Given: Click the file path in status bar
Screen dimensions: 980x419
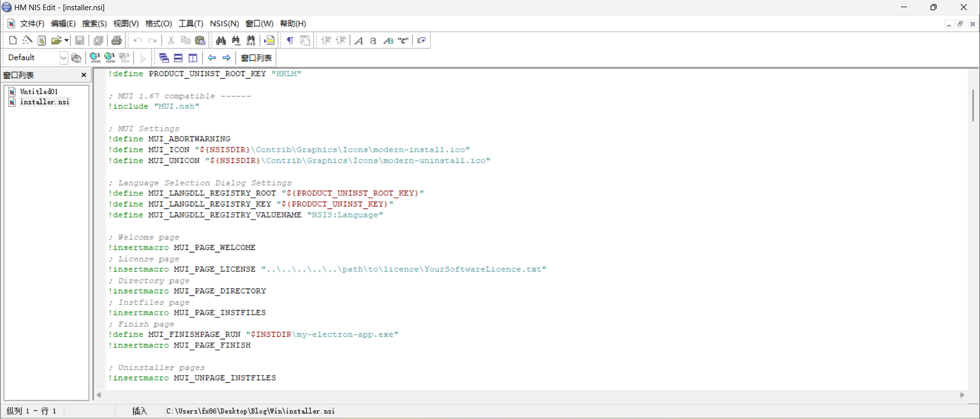Looking at the screenshot, I should tap(251, 411).
